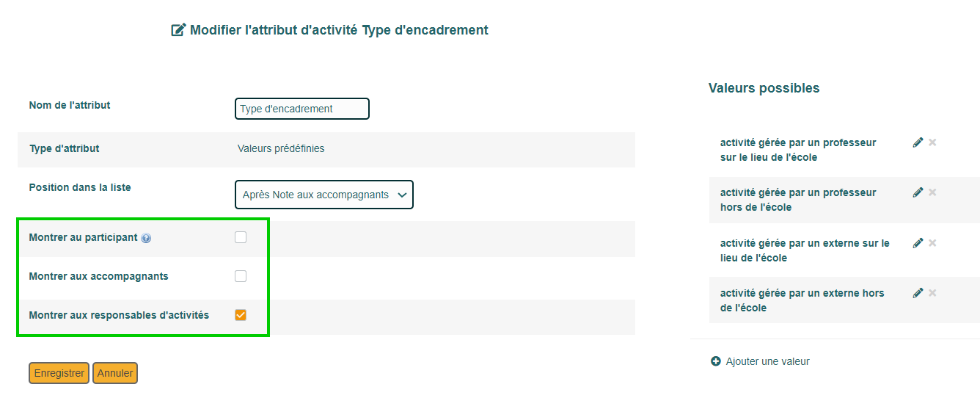Viewport: 980px width, 398px height.
Task: Click the Ajouter une valeur link
Action: [x=768, y=361]
